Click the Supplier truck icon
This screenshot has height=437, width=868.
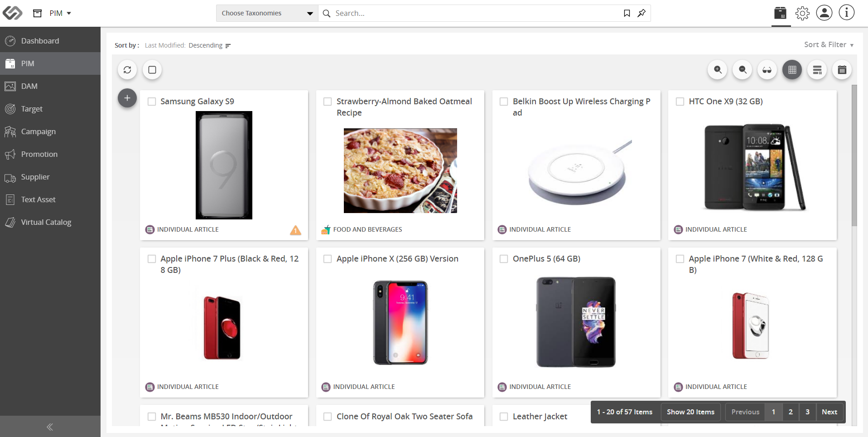coord(10,178)
